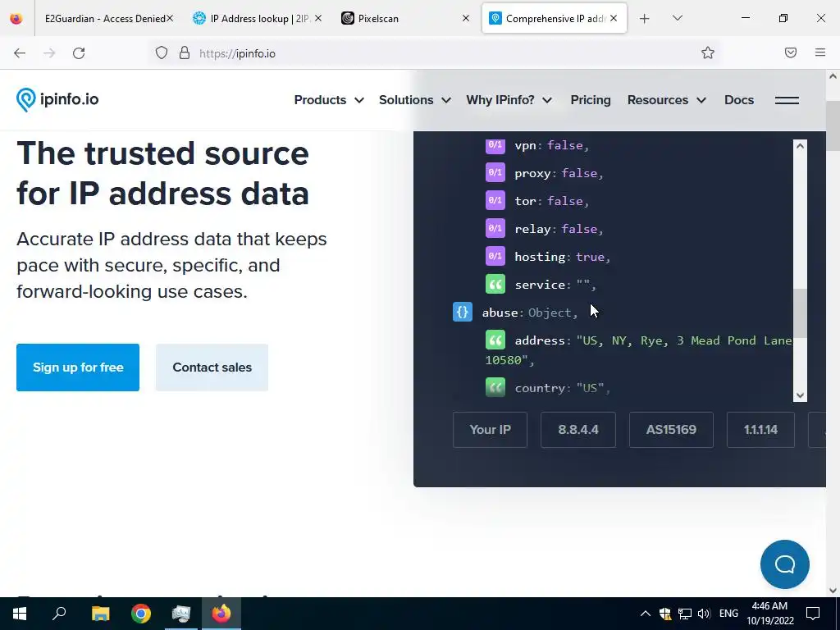Bookmark this page with the star icon
The height and width of the screenshot is (630, 840).
[708, 52]
